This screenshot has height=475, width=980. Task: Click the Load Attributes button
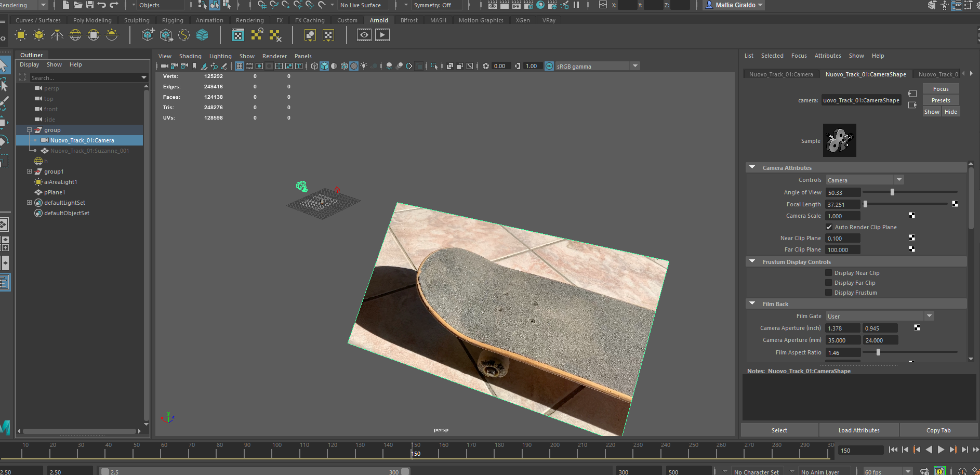click(859, 430)
